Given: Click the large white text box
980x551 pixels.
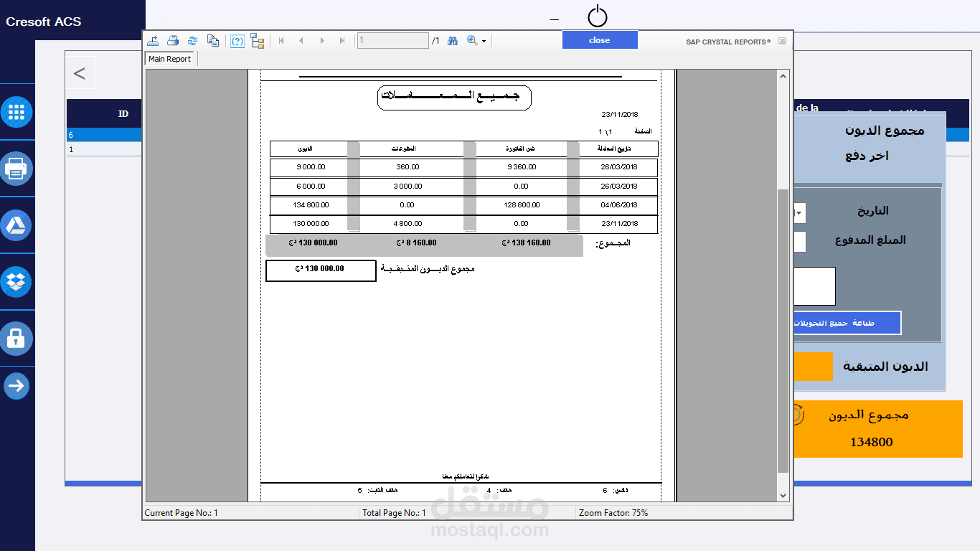Looking at the screenshot, I should tap(814, 286).
